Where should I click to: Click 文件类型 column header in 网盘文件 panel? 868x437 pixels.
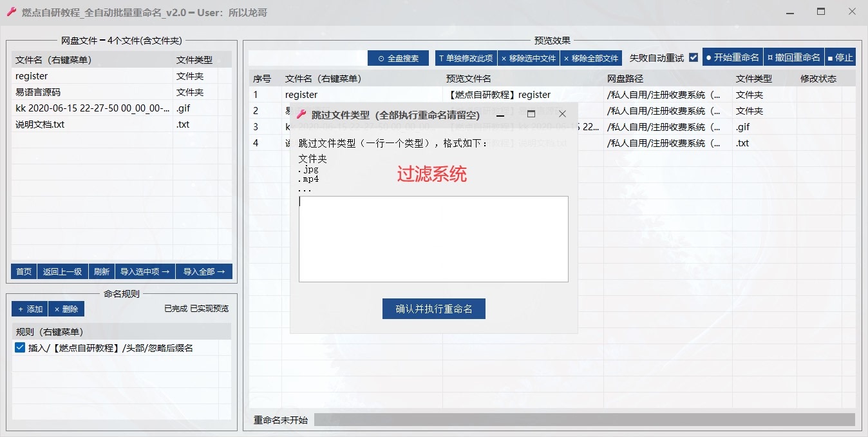194,60
